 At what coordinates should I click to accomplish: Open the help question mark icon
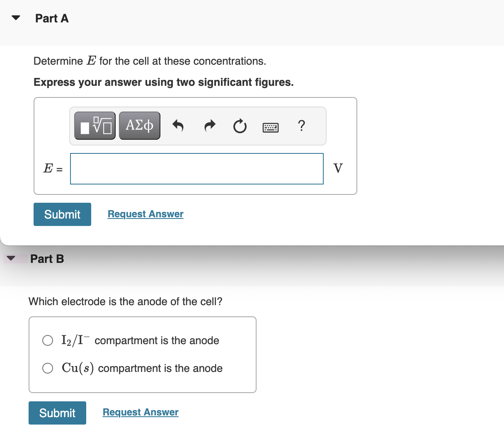(x=301, y=125)
